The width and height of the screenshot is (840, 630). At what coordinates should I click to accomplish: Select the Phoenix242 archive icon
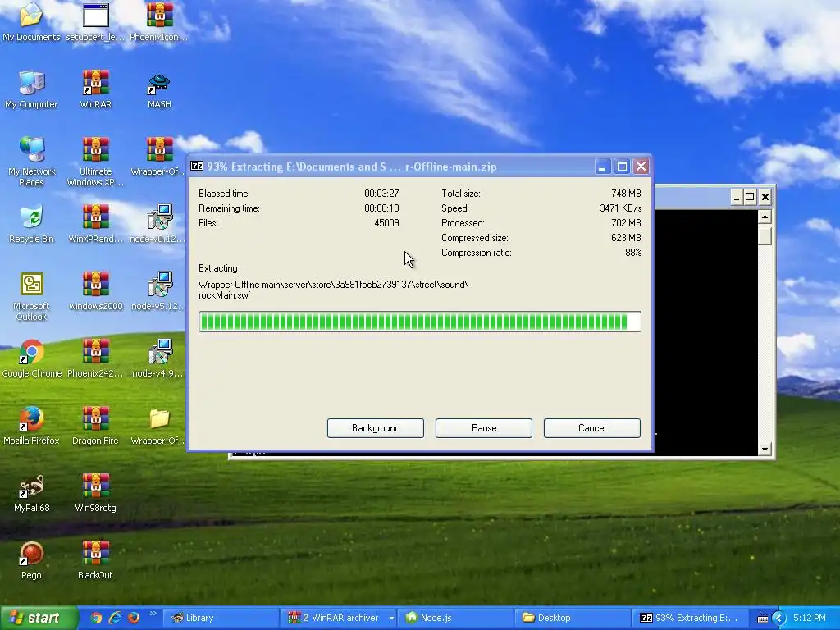coord(95,358)
